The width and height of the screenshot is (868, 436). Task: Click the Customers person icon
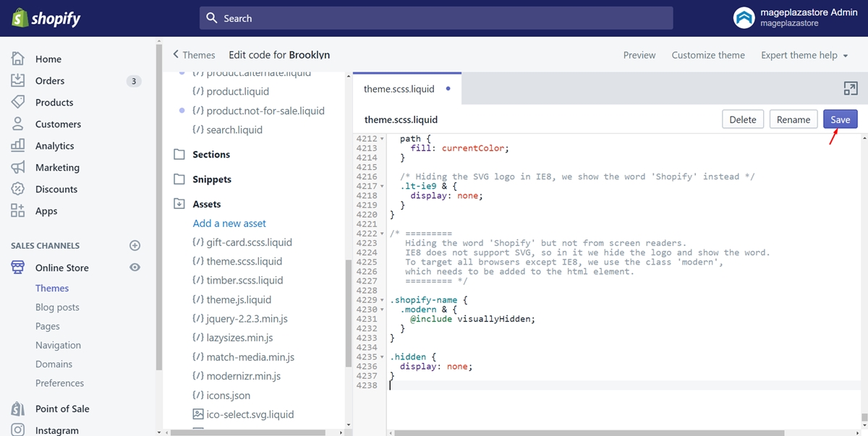coord(18,124)
